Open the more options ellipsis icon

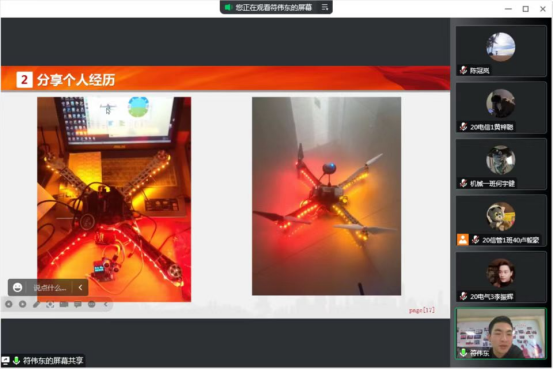[92, 304]
